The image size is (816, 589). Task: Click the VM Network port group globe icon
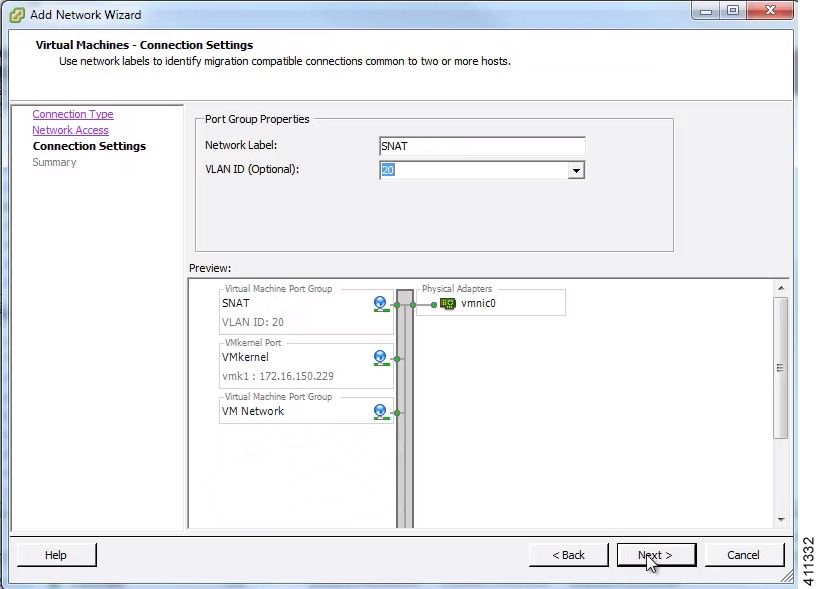click(x=381, y=412)
